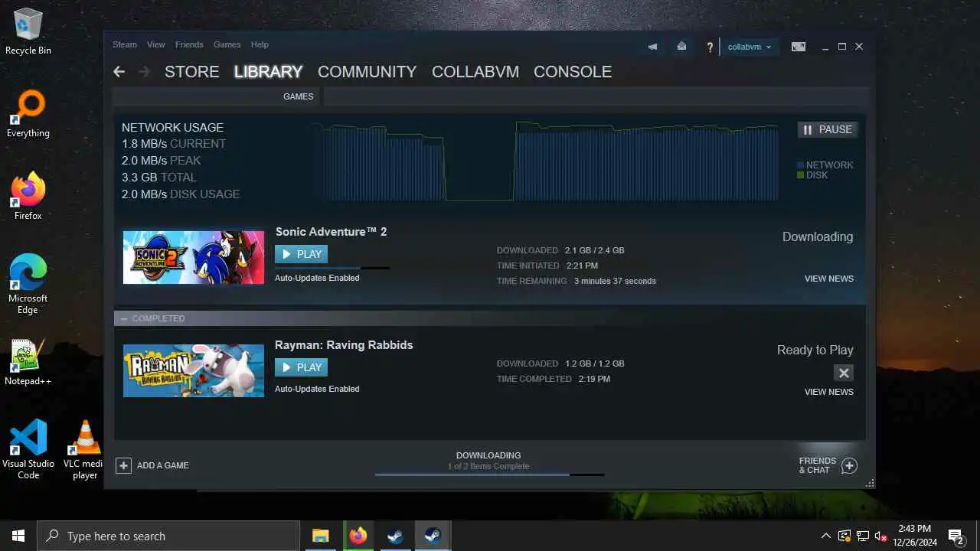This screenshot has width=980, height=551.
Task: Click the "1.8 MB/s CURRENT" network stat
Action: pos(174,144)
